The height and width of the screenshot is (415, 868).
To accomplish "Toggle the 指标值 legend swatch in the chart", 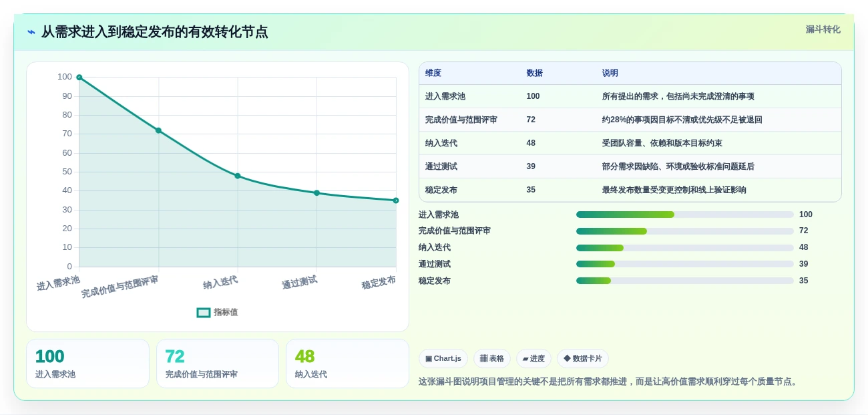I will (x=204, y=312).
